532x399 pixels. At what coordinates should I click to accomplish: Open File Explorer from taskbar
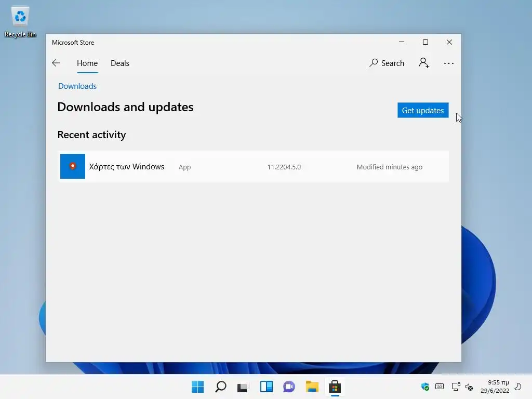click(312, 387)
